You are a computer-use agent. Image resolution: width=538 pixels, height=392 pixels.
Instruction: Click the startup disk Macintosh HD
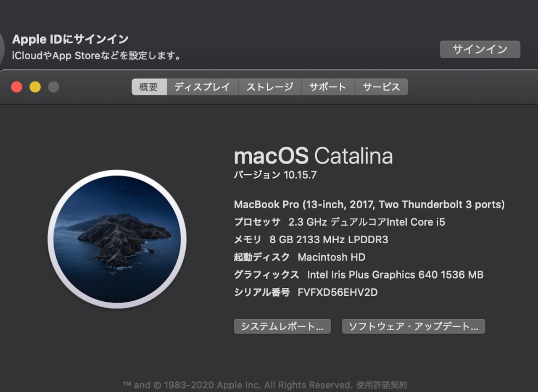pos(331,257)
